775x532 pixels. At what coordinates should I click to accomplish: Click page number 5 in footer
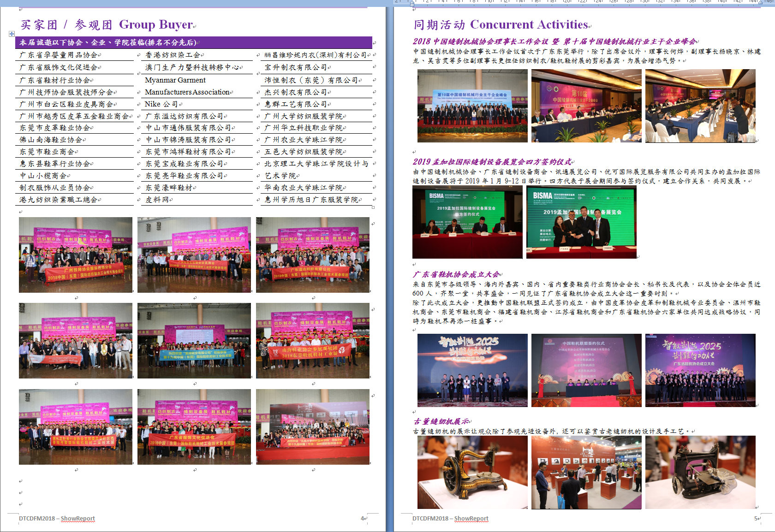coord(756,518)
